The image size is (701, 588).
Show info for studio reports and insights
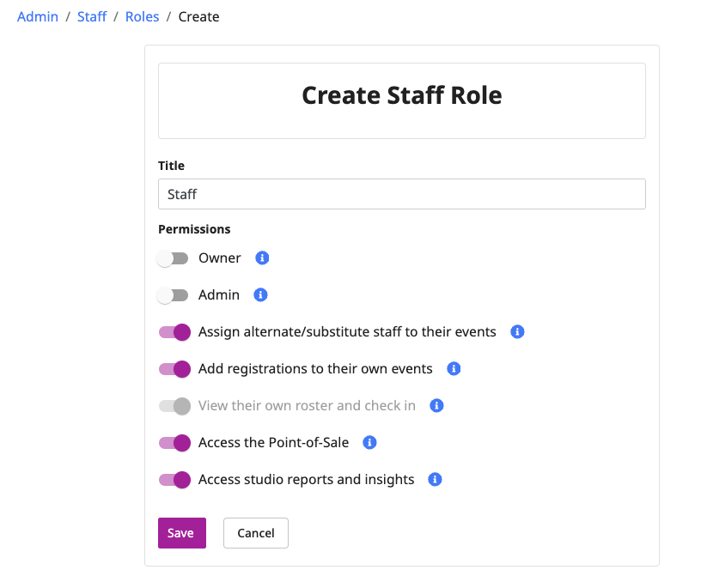pos(435,480)
